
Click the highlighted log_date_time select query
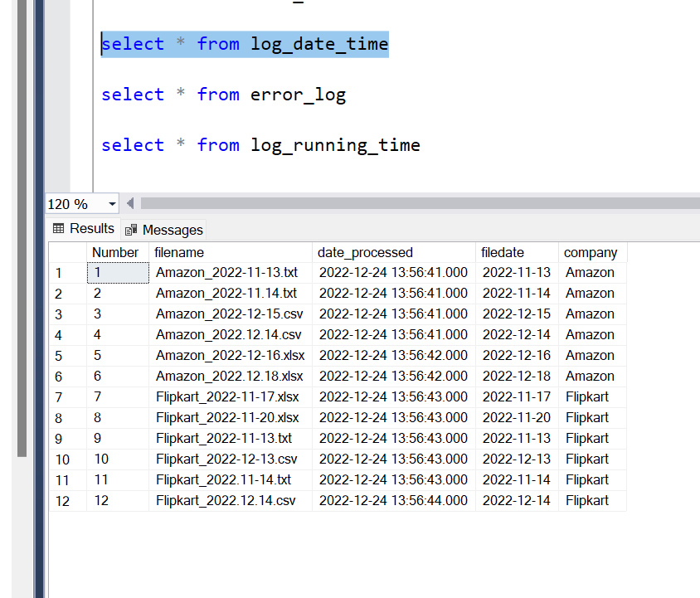pos(244,43)
